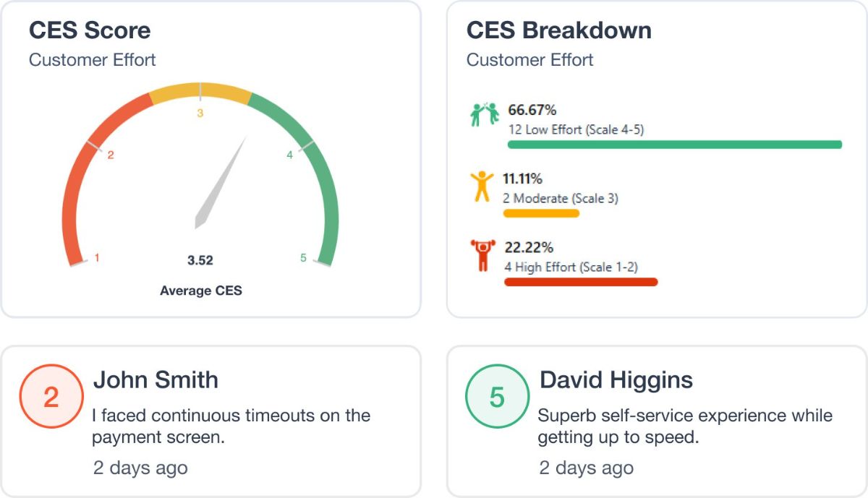Click the CES Score card title
This screenshot has height=498, width=868.
coord(90,30)
